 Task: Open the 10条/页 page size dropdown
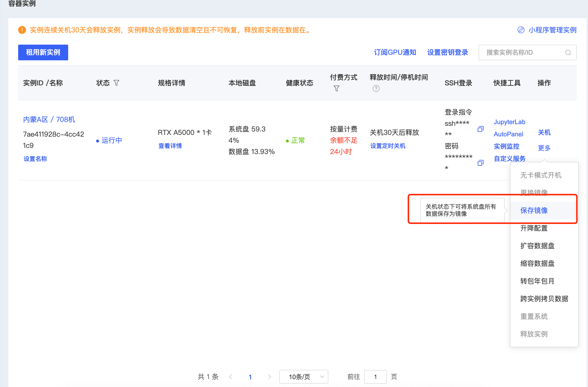point(303,376)
